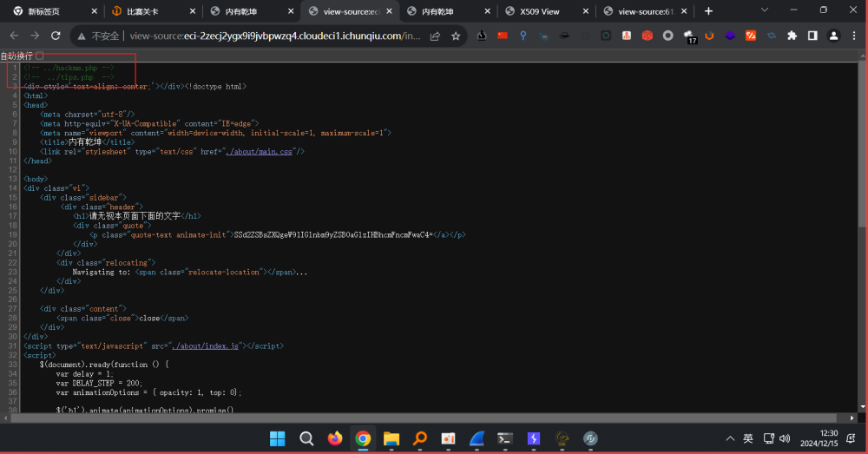Viewport: 868px width, 454px height.
Task: Close the X509 View tab
Action: point(585,11)
